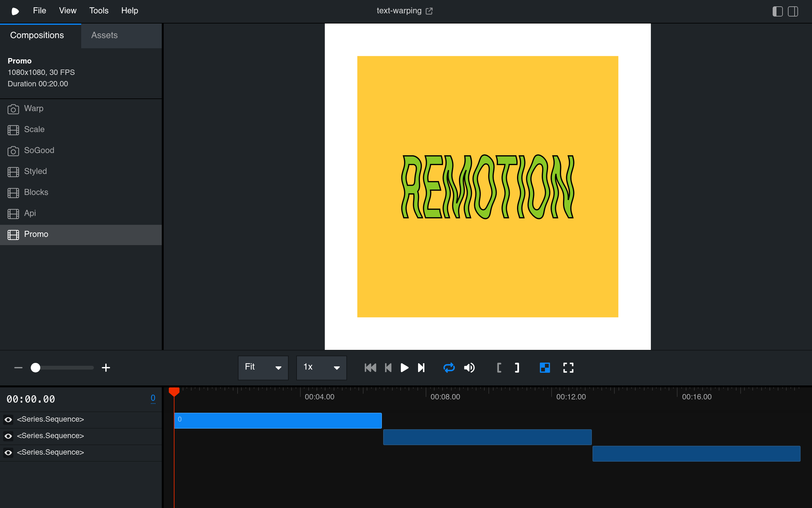Open the View menu
Image resolution: width=812 pixels, height=508 pixels.
[x=68, y=11]
